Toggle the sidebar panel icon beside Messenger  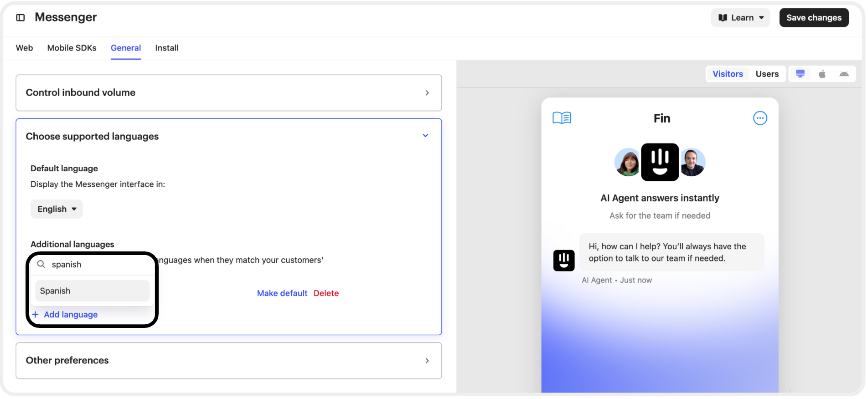click(x=21, y=18)
